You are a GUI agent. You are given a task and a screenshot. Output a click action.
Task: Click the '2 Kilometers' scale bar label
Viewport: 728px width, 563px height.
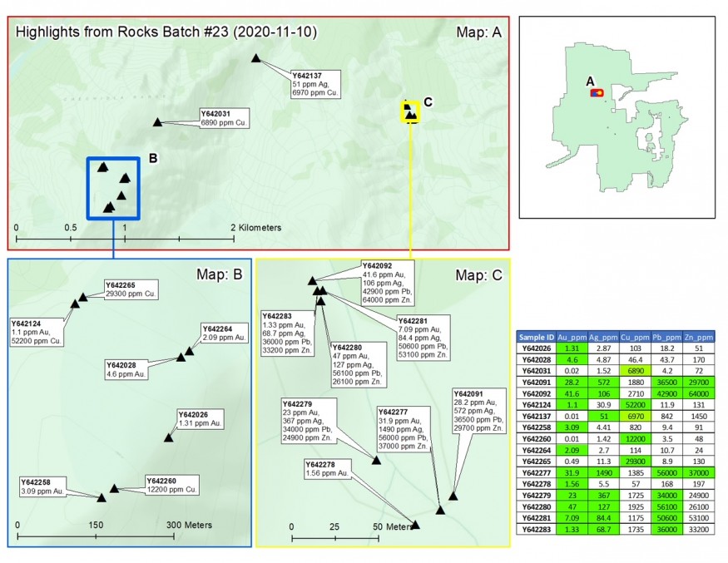255,227
